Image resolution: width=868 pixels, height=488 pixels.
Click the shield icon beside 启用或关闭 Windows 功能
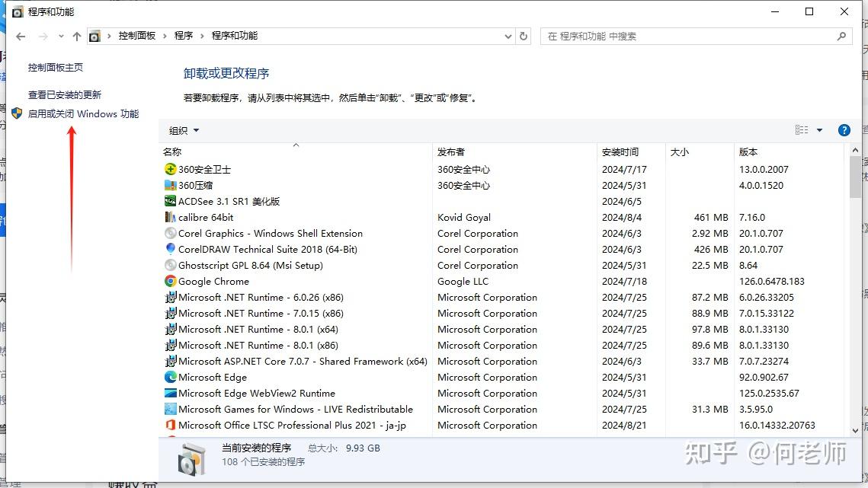(x=18, y=113)
